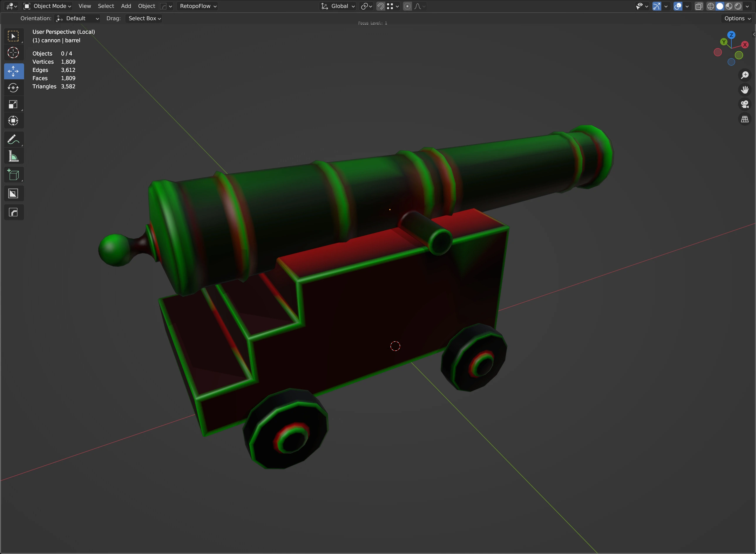Click the magnet snapping icon
The image size is (756, 554).
pos(381,6)
